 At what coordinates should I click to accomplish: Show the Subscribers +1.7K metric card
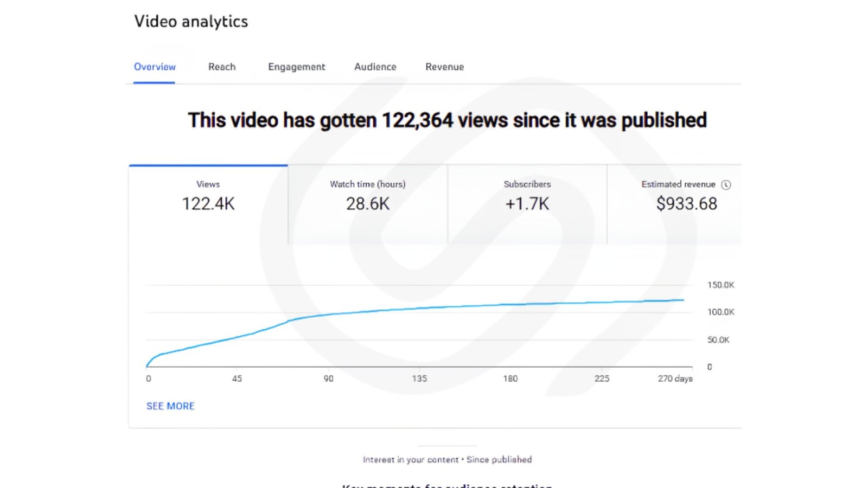527,204
